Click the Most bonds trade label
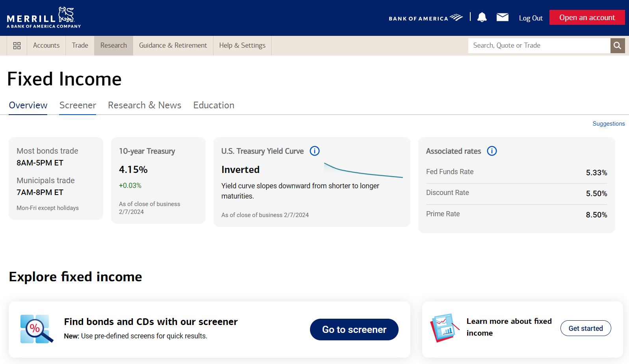This screenshot has width=629, height=364. tap(47, 151)
